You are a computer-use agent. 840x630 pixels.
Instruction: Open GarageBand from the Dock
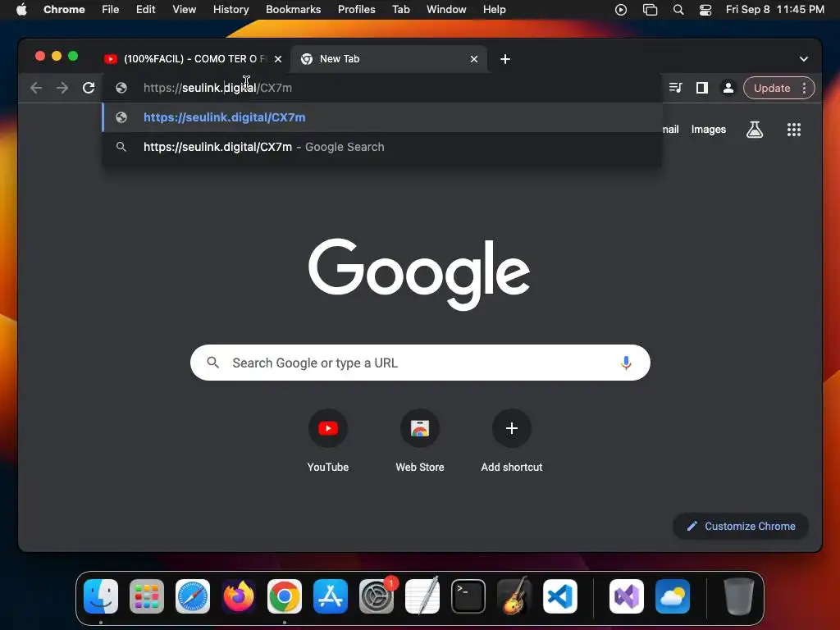pos(514,596)
